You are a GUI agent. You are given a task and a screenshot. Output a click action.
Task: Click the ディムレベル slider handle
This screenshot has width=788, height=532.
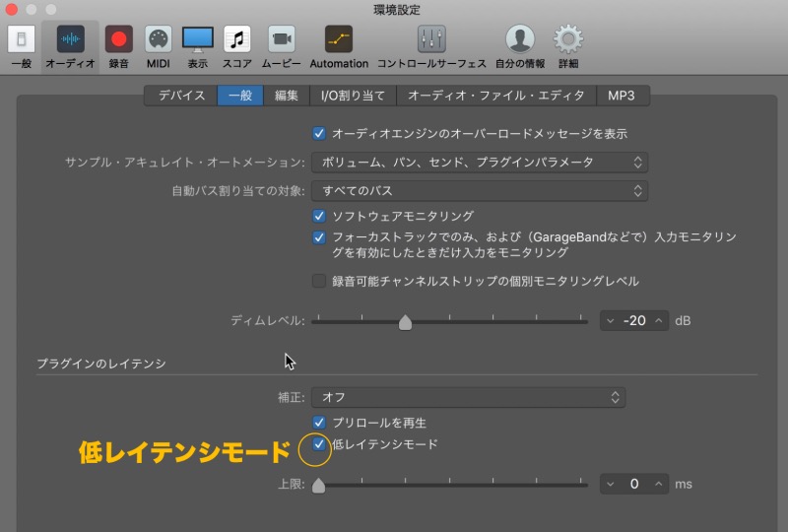(x=405, y=322)
